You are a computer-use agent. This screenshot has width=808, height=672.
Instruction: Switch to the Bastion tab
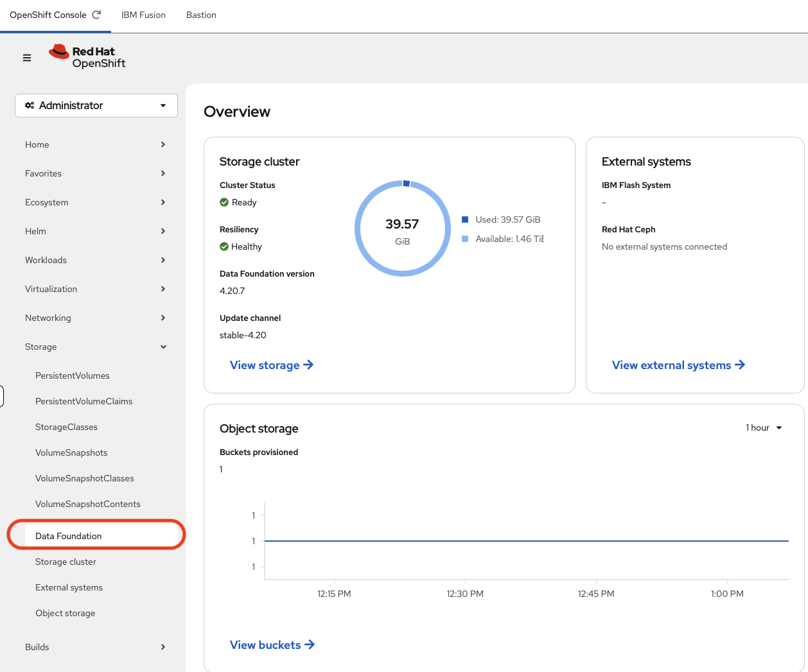point(201,15)
